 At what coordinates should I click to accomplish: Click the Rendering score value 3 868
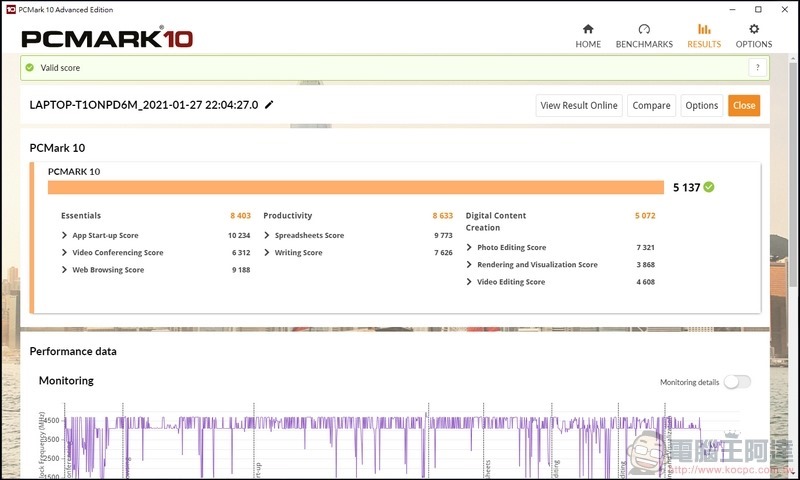coord(645,265)
